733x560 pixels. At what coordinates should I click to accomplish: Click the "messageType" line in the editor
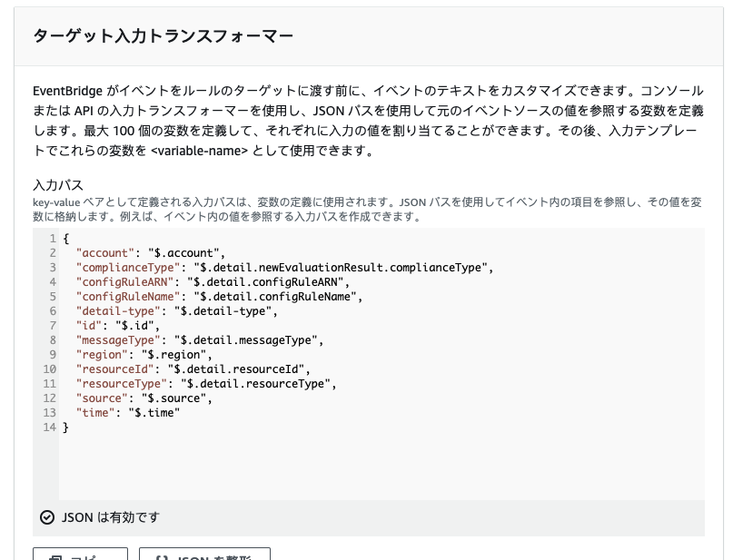200,340
